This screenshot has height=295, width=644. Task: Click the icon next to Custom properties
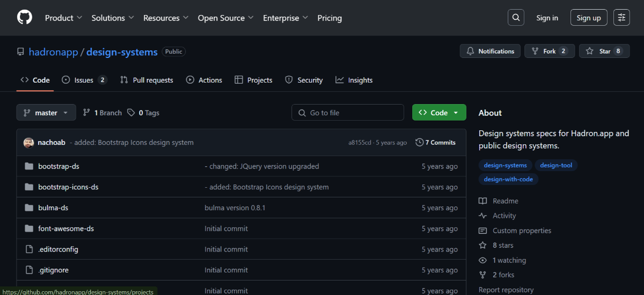tap(482, 231)
